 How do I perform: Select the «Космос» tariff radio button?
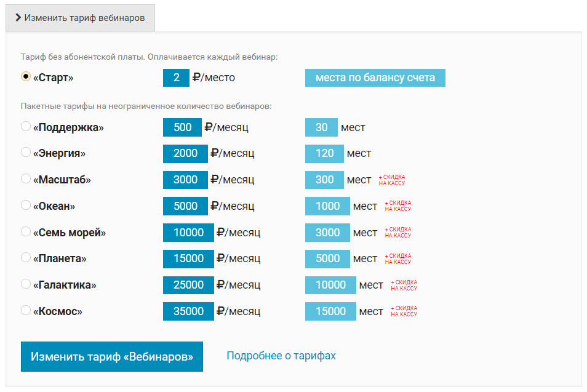pos(26,310)
